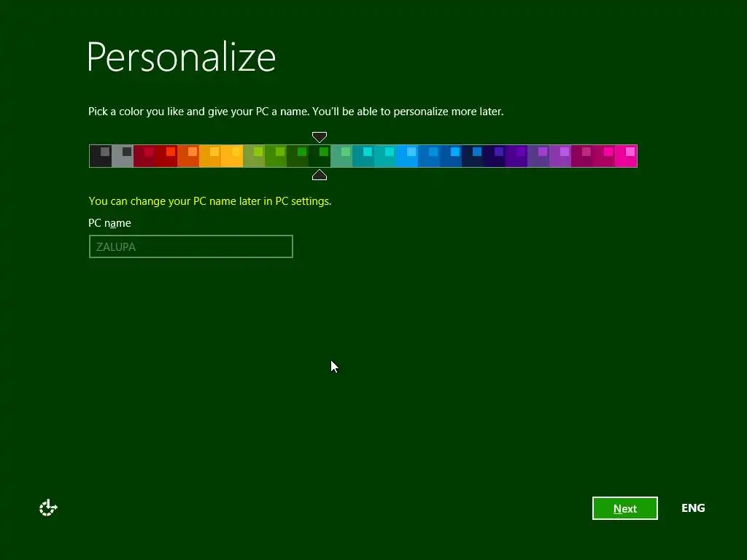Screen dimensions: 747x560
Task: Choose the dark crimson swatch next to gray
Action: coord(144,156)
